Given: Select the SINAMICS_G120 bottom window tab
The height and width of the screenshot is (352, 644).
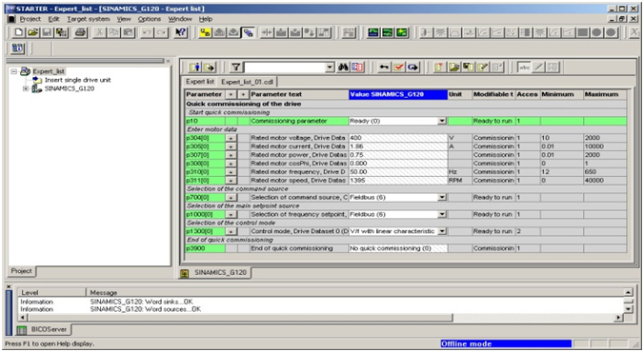Looking at the screenshot, I should point(215,272).
